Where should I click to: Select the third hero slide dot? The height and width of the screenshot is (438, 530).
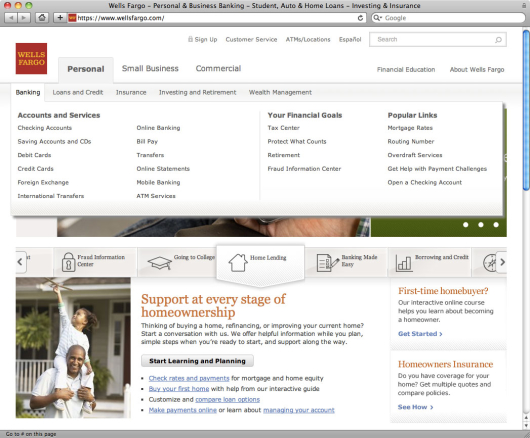(x=496, y=224)
